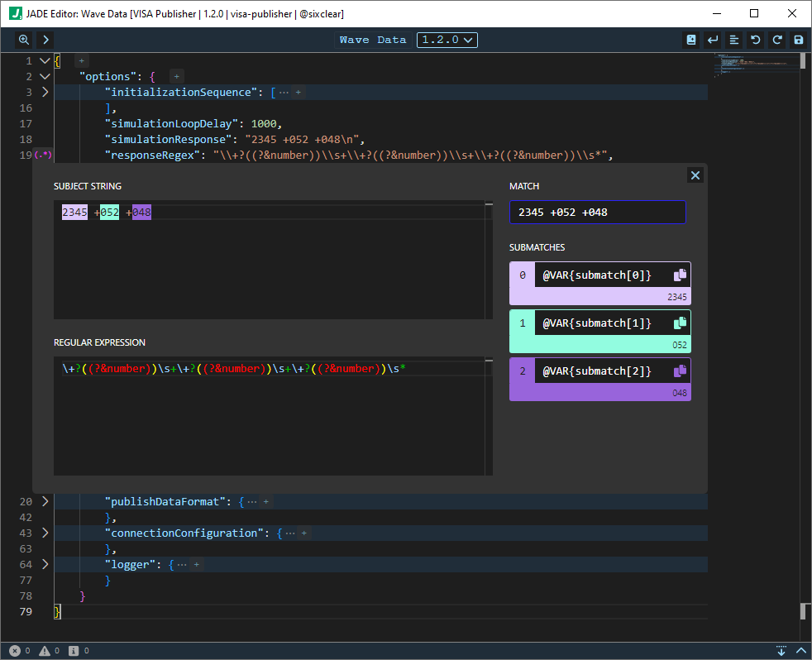The image size is (812, 660).
Task: Format the document with the align-lines icon
Action: [x=733, y=40]
